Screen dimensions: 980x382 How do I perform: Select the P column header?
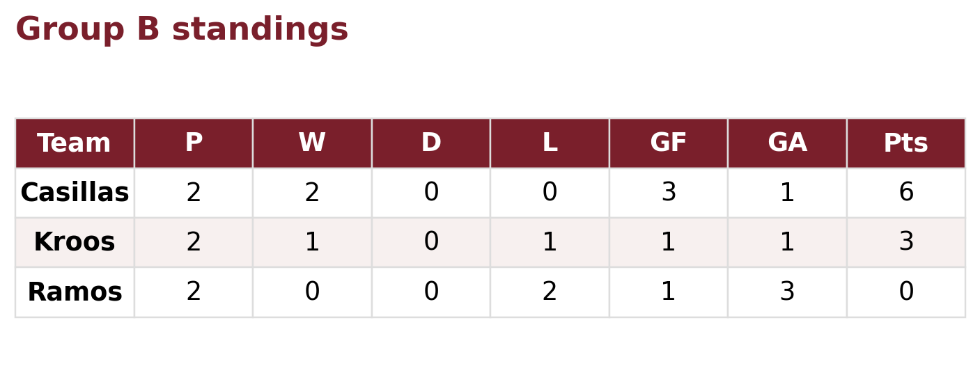(194, 143)
